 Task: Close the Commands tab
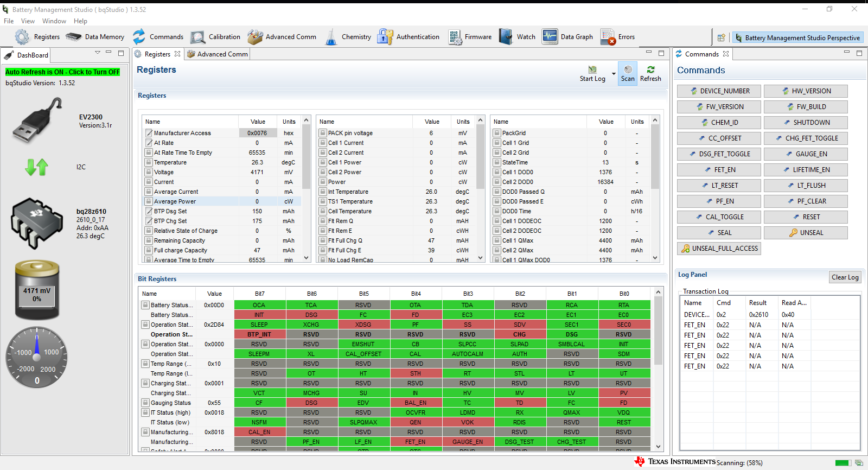point(726,54)
